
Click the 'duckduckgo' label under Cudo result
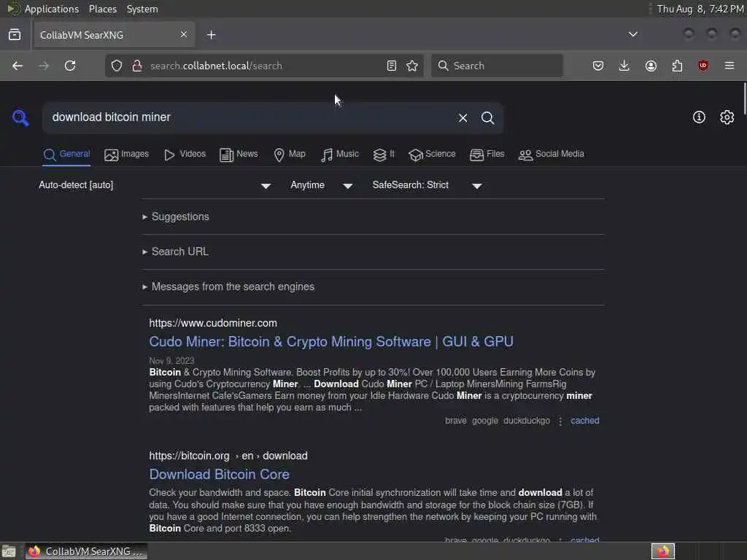point(527,421)
